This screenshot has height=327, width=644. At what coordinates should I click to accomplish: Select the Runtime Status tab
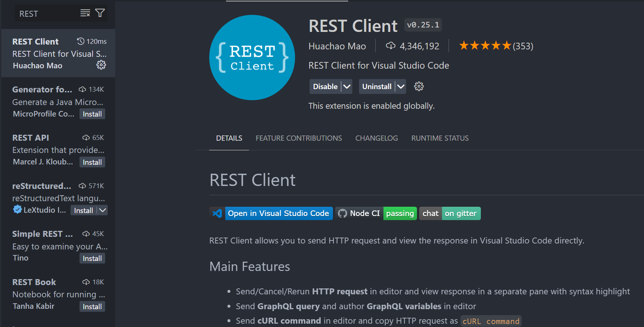(440, 138)
